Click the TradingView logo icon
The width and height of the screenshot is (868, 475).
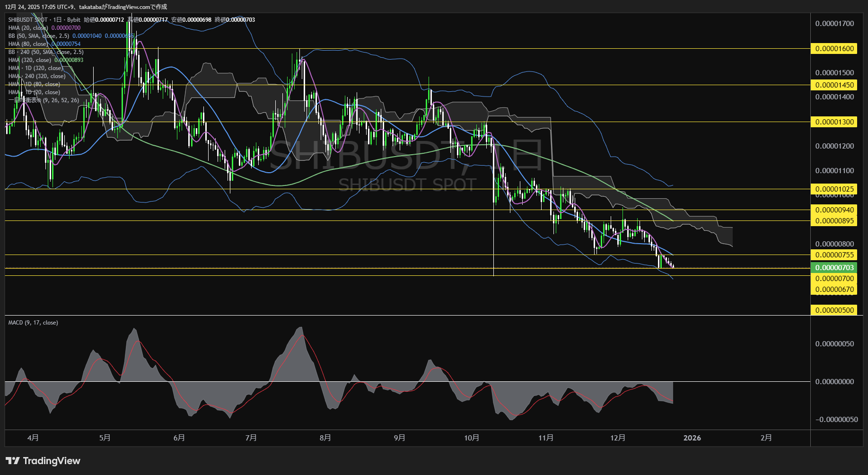coord(13,461)
